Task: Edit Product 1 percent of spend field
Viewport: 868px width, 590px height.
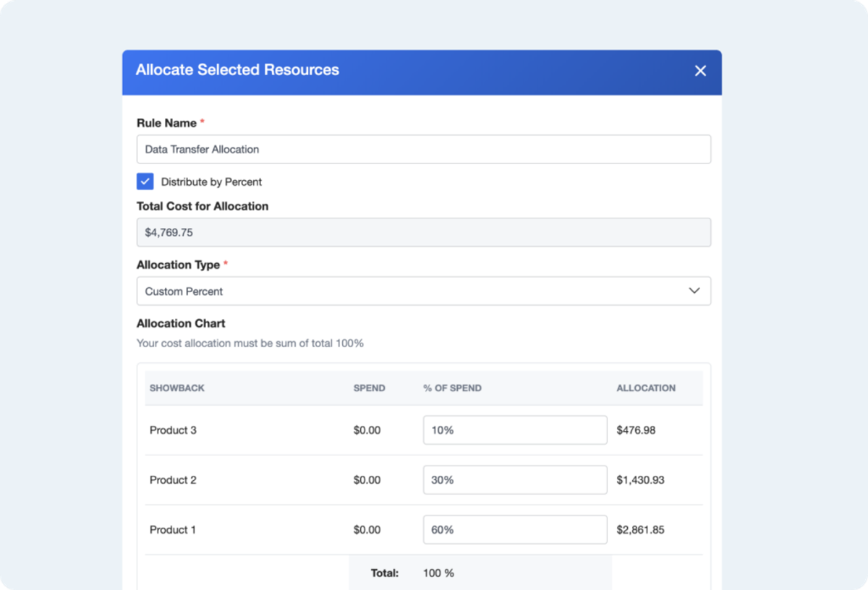Action: tap(515, 530)
